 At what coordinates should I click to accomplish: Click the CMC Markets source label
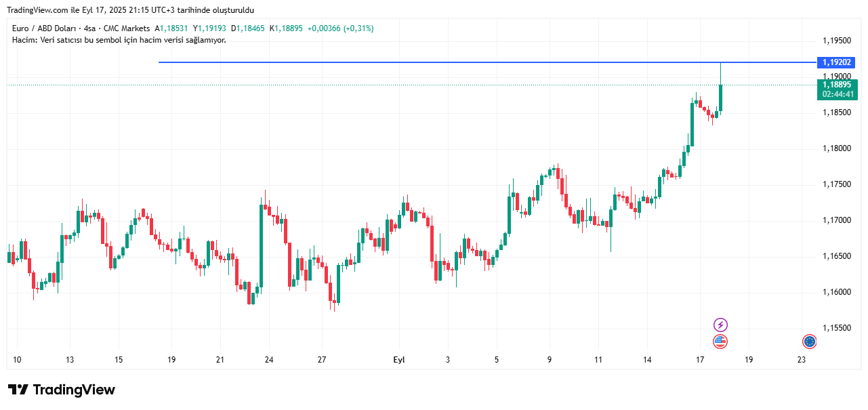point(125,28)
